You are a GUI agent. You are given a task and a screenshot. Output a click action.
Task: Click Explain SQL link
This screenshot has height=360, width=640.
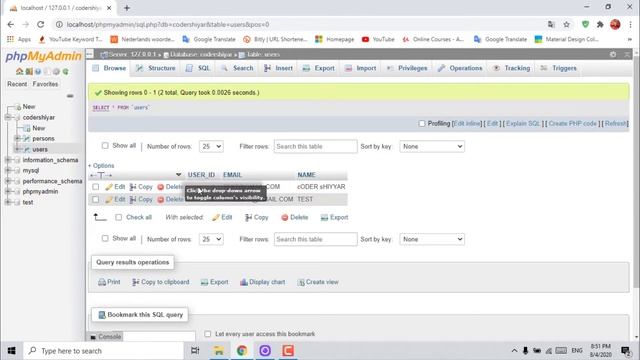[523, 124]
